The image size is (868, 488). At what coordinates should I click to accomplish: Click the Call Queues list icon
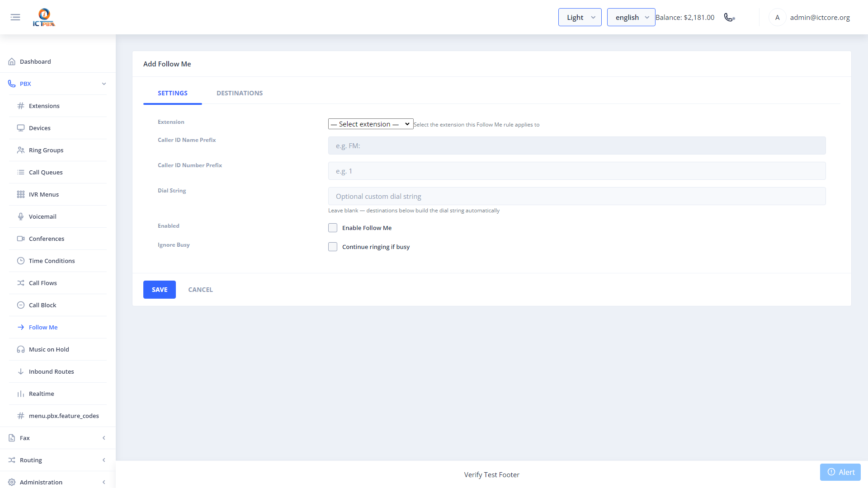[21, 172]
